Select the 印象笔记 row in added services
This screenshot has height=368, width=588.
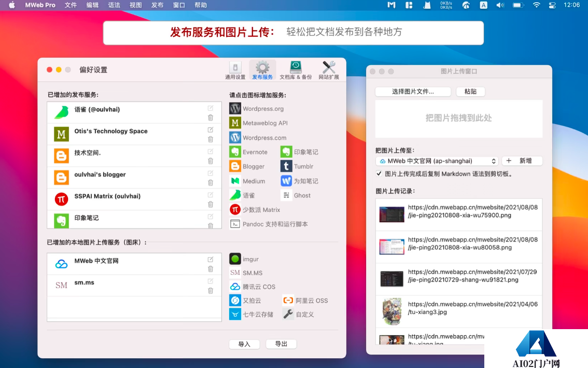point(134,219)
